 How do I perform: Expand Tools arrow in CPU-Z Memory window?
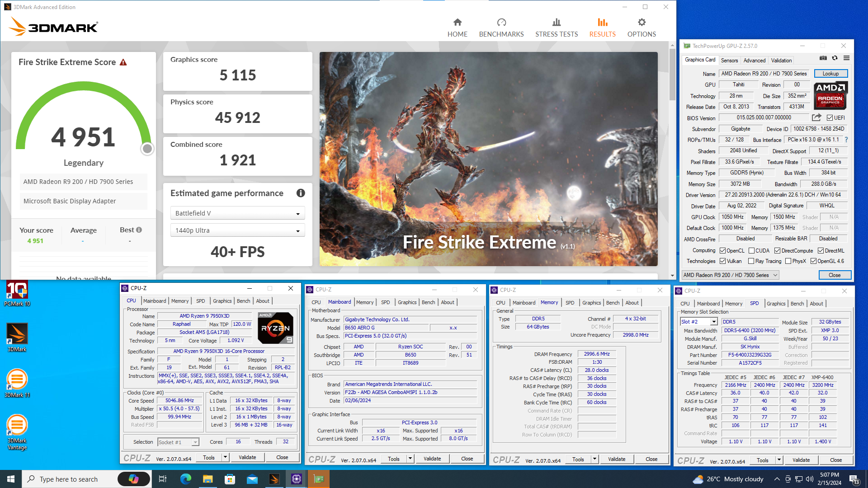click(594, 459)
